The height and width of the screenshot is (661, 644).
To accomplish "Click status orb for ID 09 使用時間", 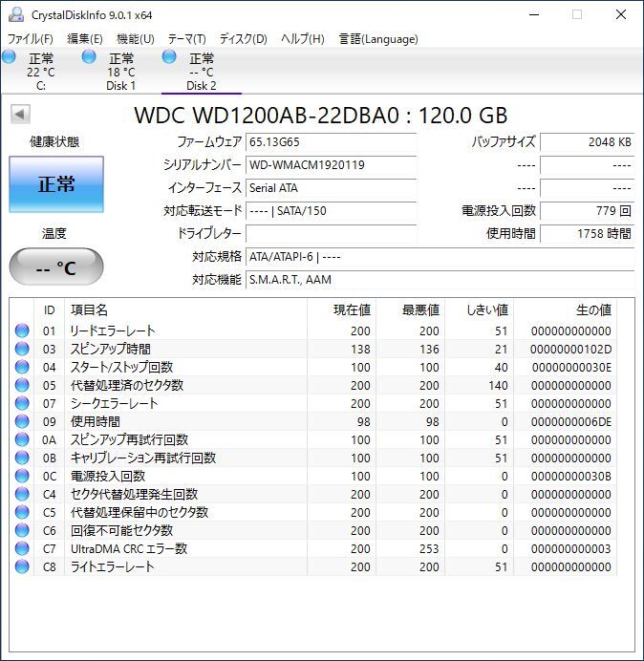I will pyautogui.click(x=22, y=421).
